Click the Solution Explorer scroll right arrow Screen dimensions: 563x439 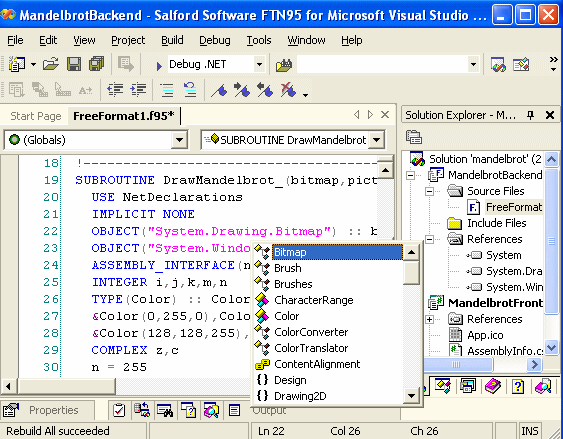[x=534, y=364]
